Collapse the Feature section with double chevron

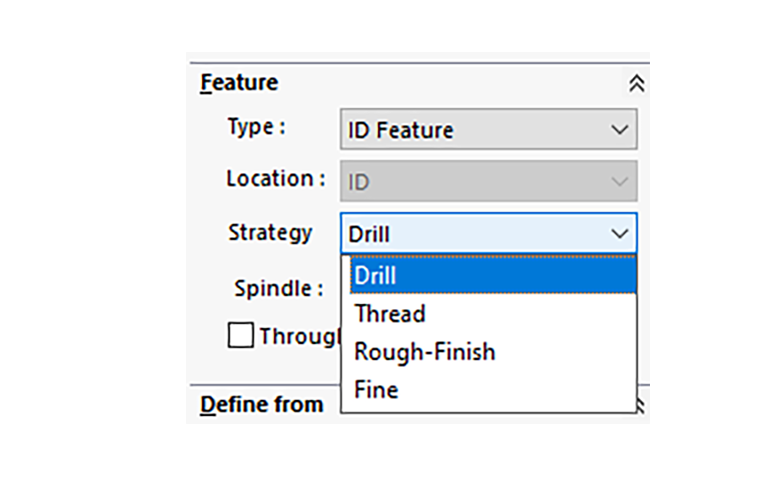(636, 83)
